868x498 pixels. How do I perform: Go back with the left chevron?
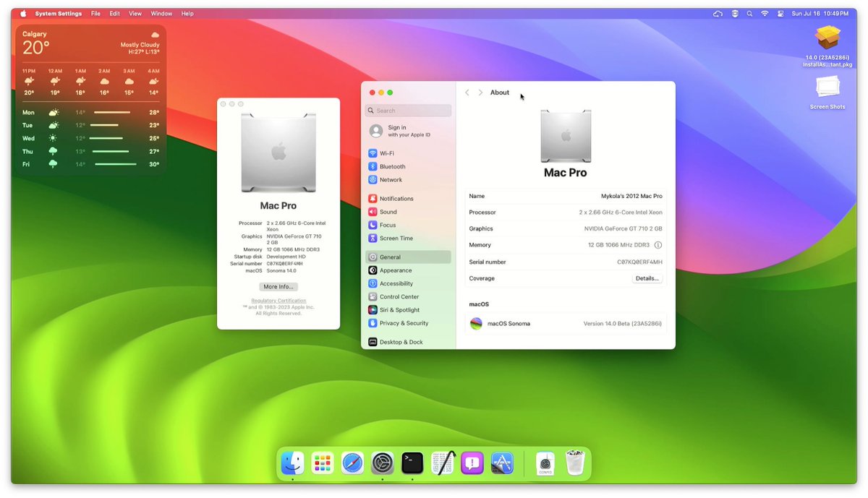(x=467, y=93)
